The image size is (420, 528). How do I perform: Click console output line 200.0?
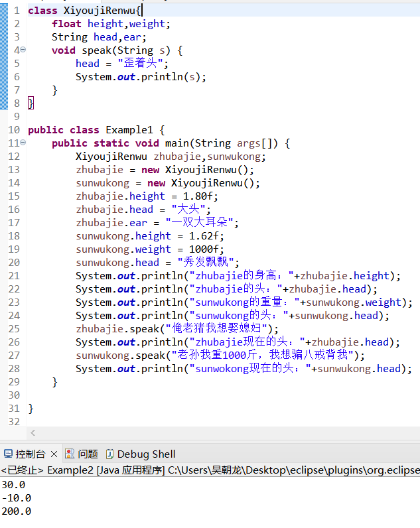tap(17, 511)
